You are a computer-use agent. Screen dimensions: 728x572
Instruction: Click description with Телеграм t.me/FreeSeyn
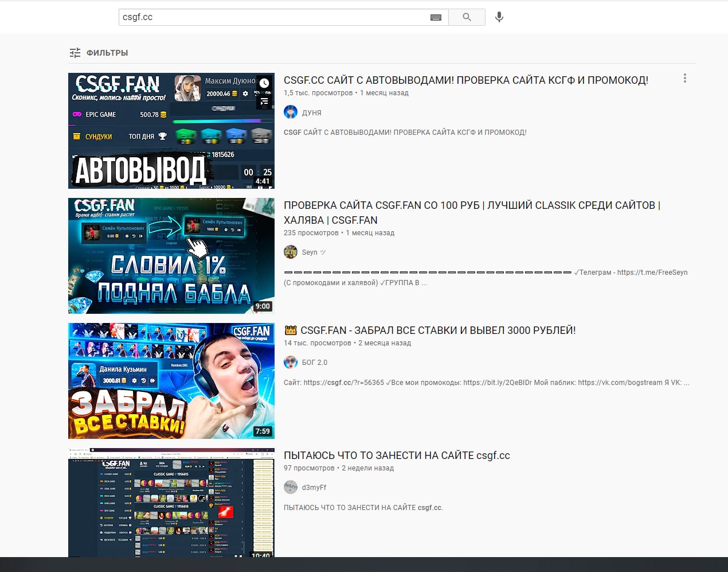(486, 278)
